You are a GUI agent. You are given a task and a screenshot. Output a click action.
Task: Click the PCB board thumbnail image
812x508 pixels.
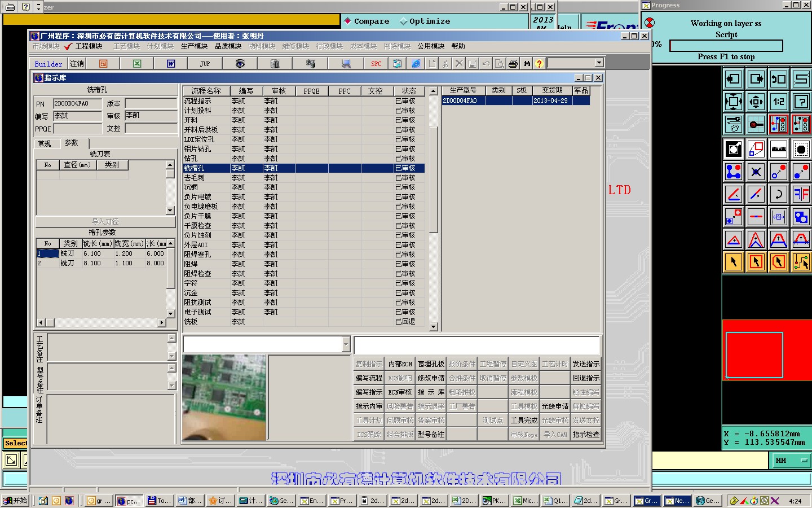click(x=224, y=397)
